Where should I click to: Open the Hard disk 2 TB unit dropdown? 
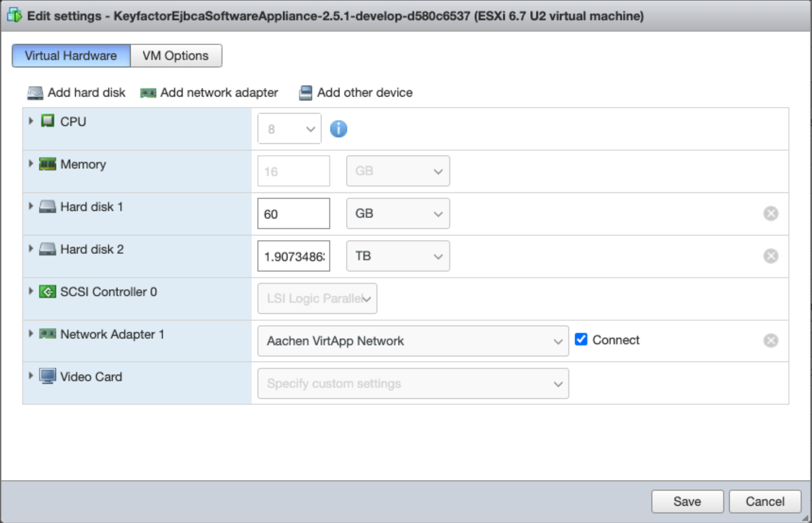(x=397, y=256)
